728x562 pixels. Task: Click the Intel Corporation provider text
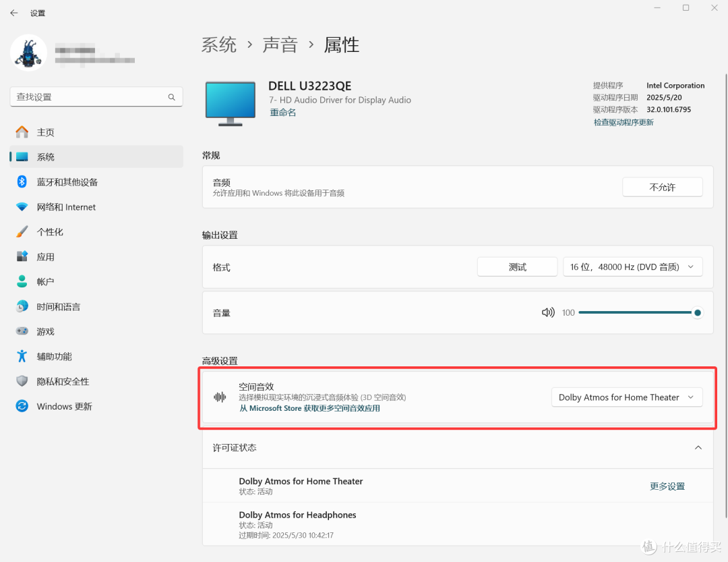coord(675,86)
